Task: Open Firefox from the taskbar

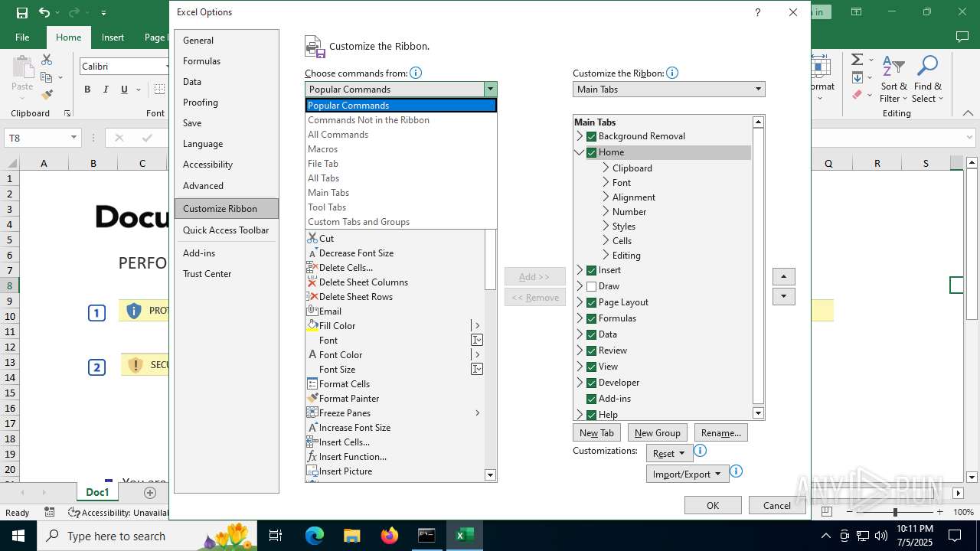Action: (x=389, y=536)
